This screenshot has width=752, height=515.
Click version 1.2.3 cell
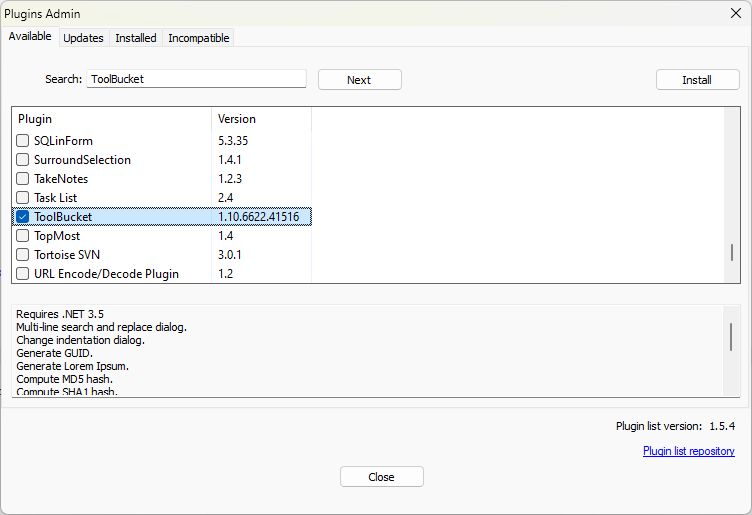(x=230, y=179)
